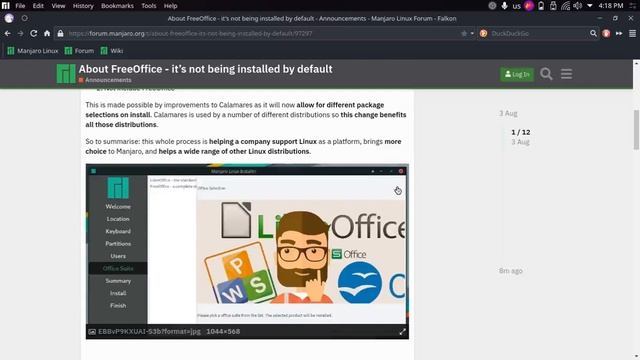This screenshot has height=360, width=640.
Task: Click the red extension icon in toolbar
Action: click(606, 33)
